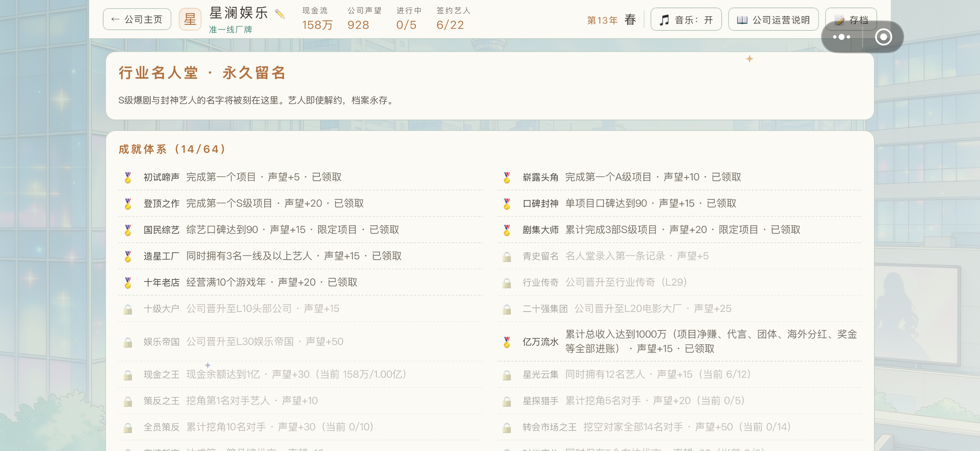Click lock icon for 现金之王
This screenshot has width=980, height=451.
[x=128, y=375]
